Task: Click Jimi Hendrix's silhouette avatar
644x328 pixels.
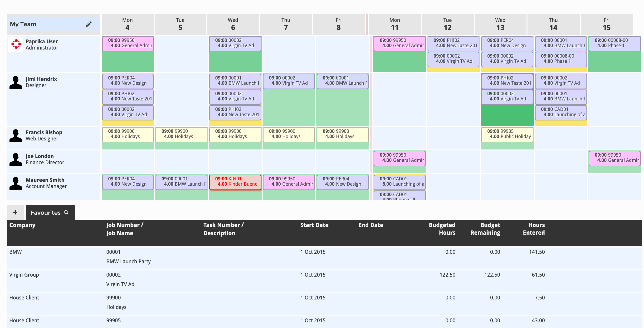Action: coord(15,82)
